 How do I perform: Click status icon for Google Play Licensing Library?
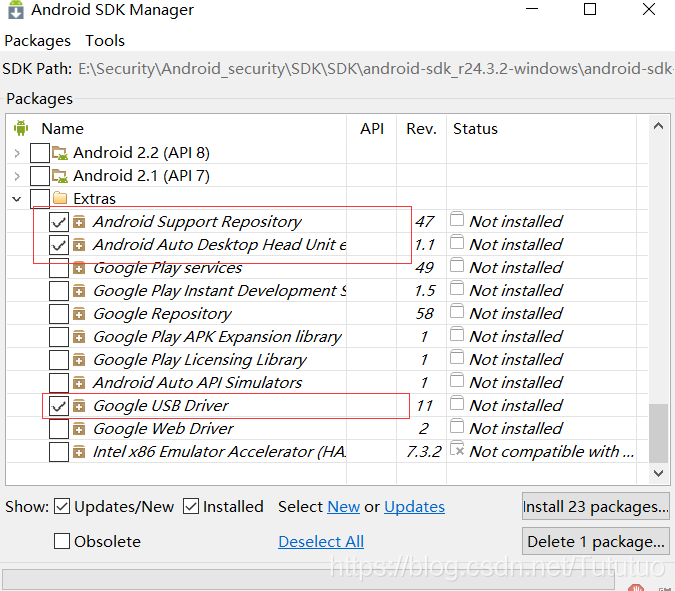[x=457, y=357]
